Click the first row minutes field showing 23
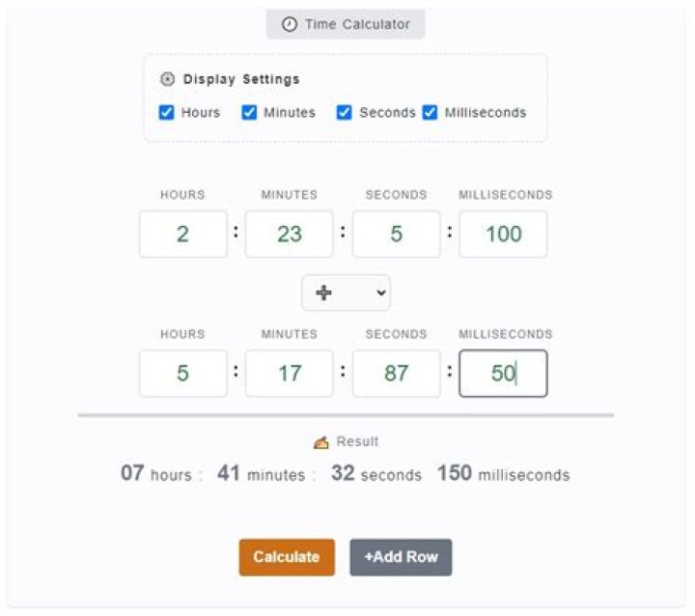 click(290, 235)
